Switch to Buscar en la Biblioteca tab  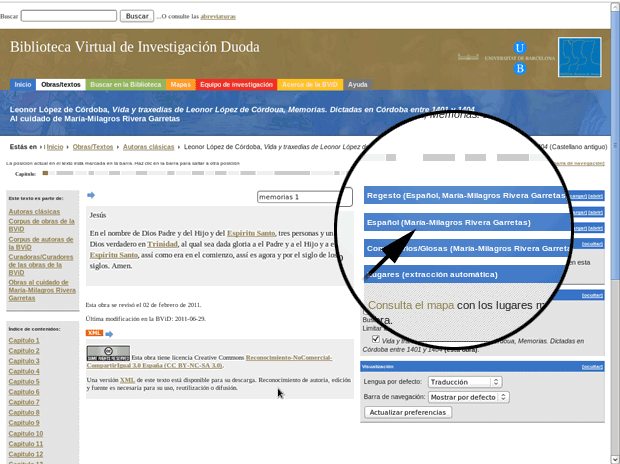click(x=125, y=85)
